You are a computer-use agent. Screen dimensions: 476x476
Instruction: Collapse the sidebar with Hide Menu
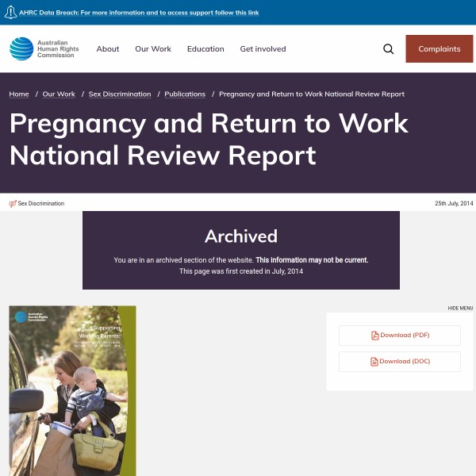[460, 308]
